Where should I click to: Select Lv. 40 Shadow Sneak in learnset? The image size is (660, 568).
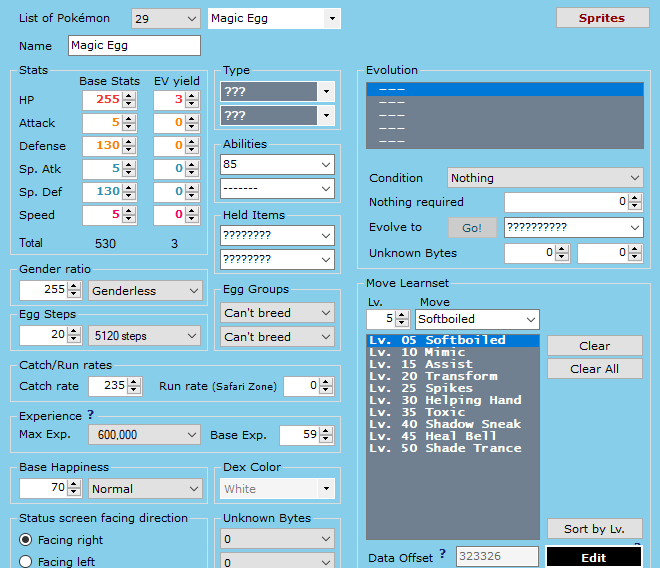(452, 424)
